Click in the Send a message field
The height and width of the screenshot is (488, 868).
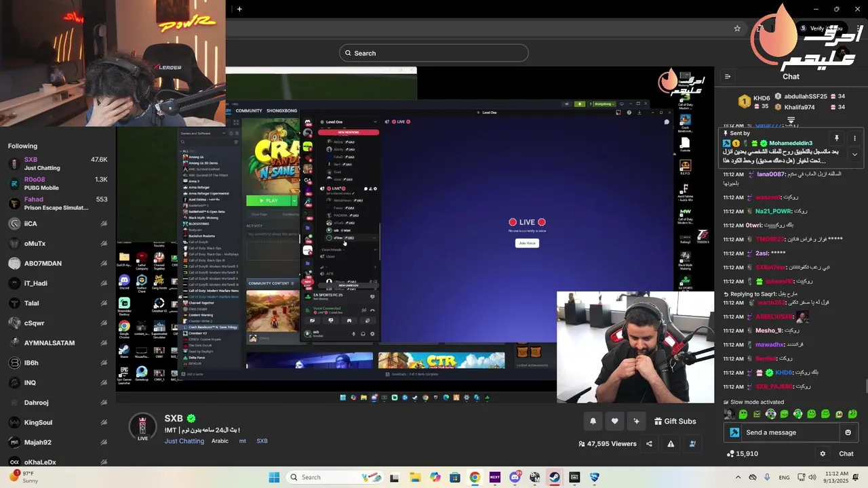point(791,432)
